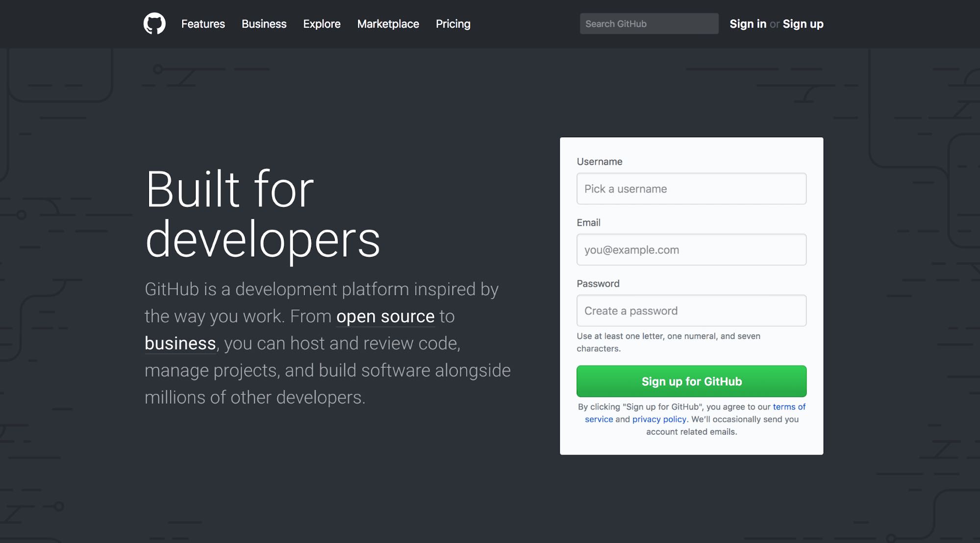Click the Sign in link

tap(748, 24)
